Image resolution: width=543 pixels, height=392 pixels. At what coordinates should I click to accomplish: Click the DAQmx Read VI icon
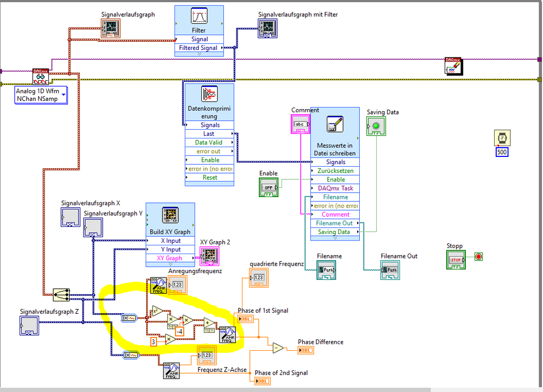click(41, 77)
